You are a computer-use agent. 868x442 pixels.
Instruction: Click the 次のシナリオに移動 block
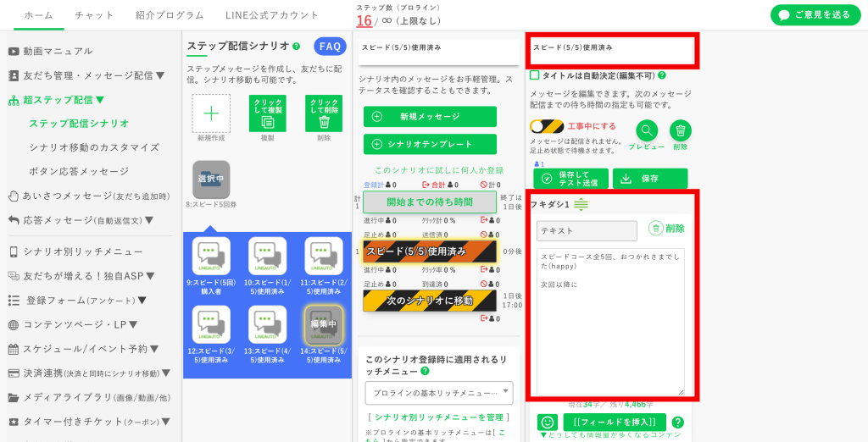[430, 301]
